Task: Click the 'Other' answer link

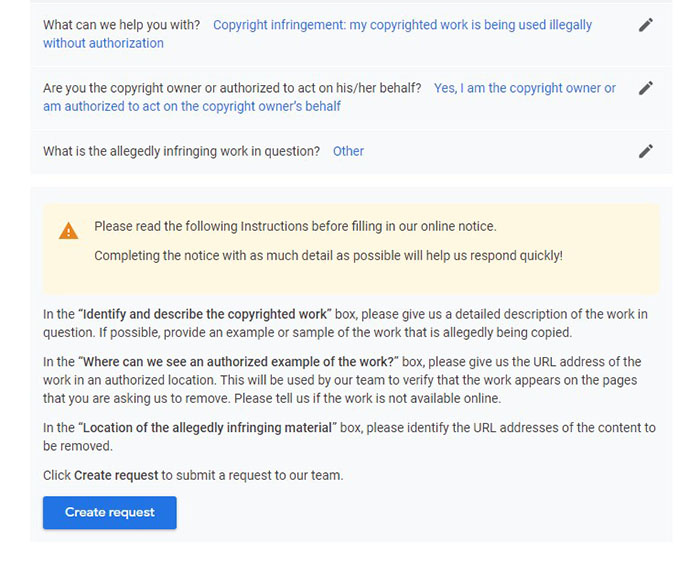Action: [348, 151]
